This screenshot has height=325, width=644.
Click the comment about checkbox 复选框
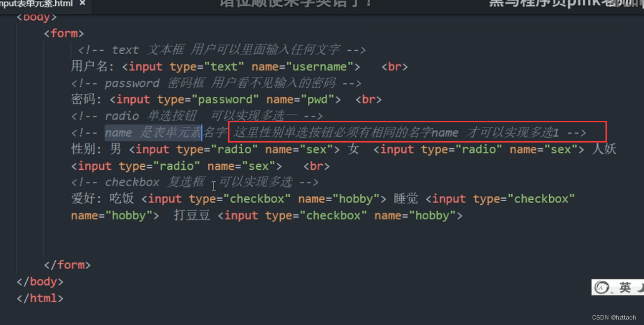(195, 182)
